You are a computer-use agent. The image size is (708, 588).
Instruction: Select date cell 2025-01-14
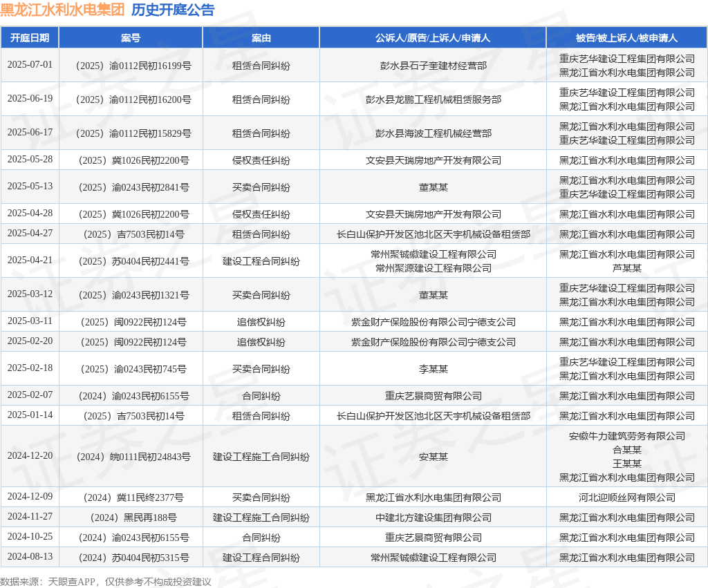coord(30,415)
